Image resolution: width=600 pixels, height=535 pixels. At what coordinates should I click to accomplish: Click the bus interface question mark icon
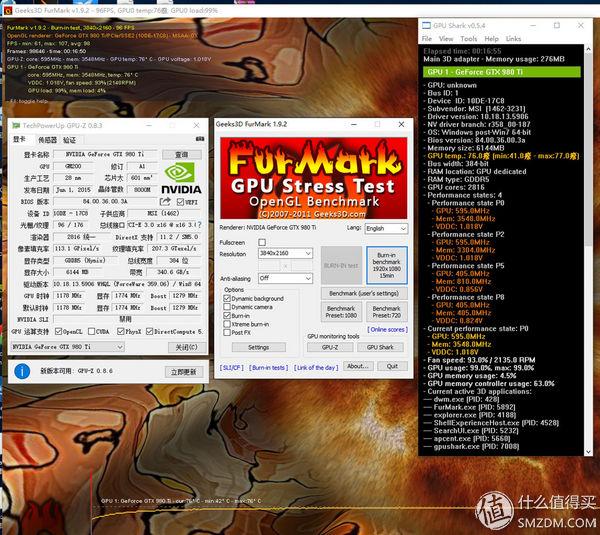199,225
